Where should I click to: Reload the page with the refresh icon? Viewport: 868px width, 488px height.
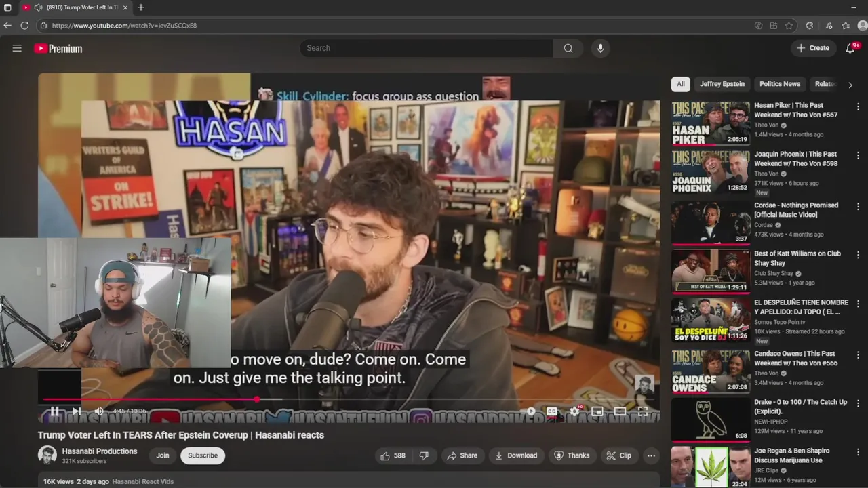(x=24, y=25)
